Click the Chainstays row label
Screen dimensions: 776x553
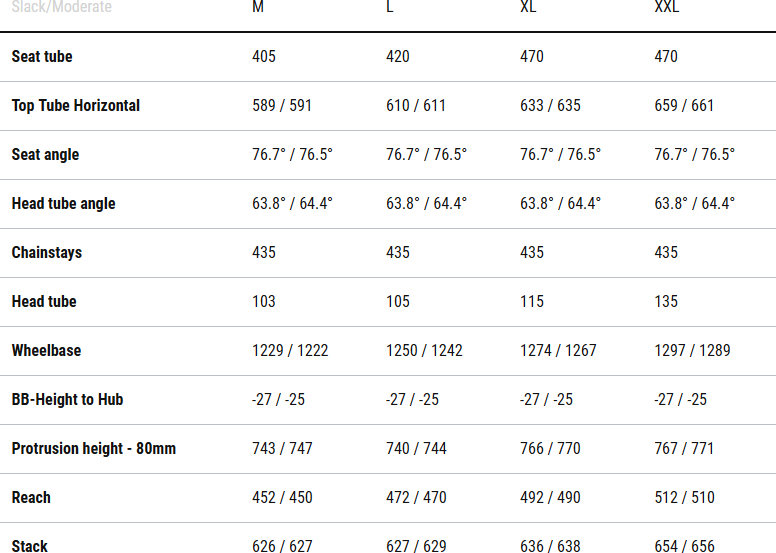[x=46, y=252]
